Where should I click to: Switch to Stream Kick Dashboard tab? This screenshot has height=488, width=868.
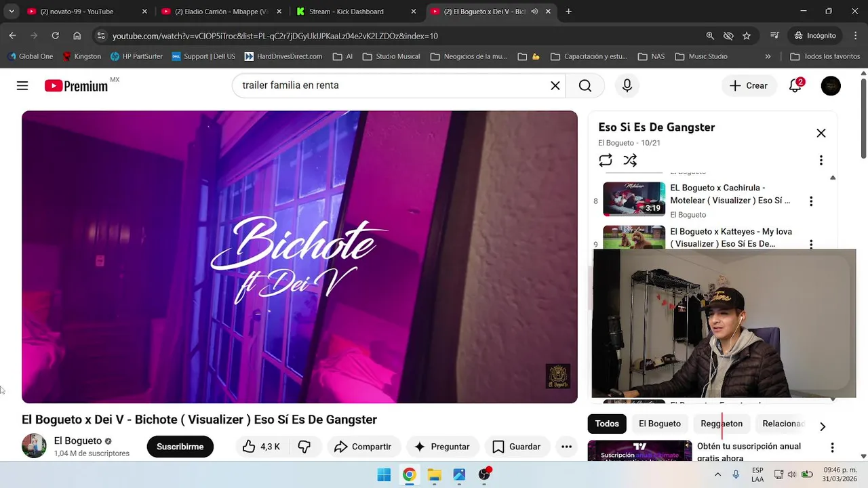[355, 12]
